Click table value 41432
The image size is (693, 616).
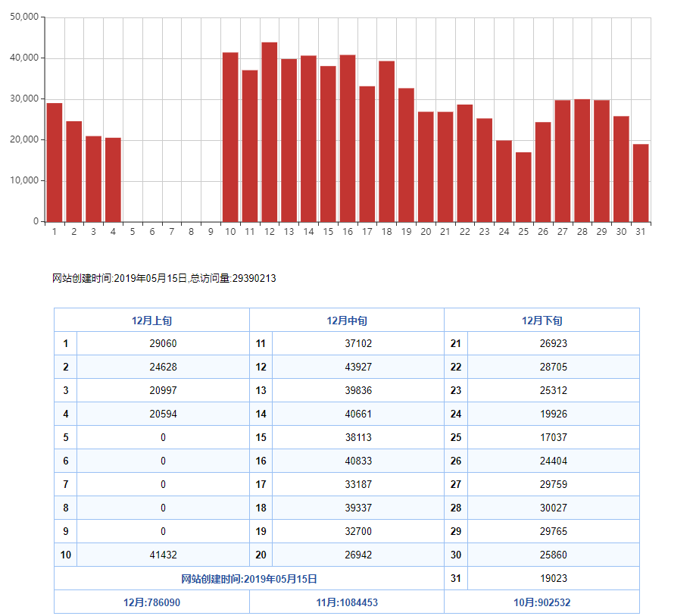[x=163, y=555]
